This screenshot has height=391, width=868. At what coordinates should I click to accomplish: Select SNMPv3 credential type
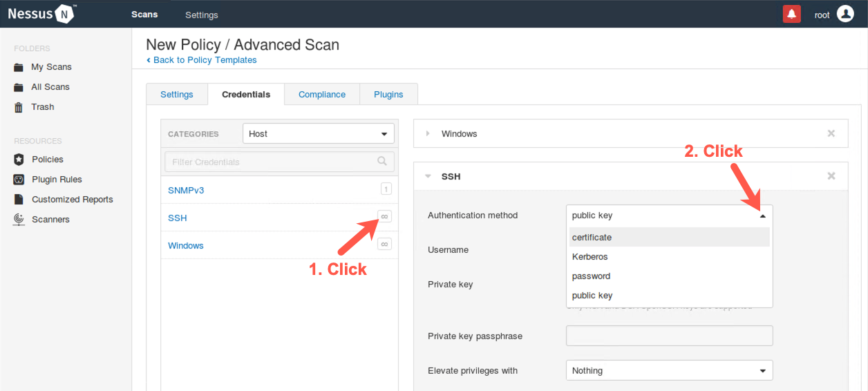coord(186,190)
